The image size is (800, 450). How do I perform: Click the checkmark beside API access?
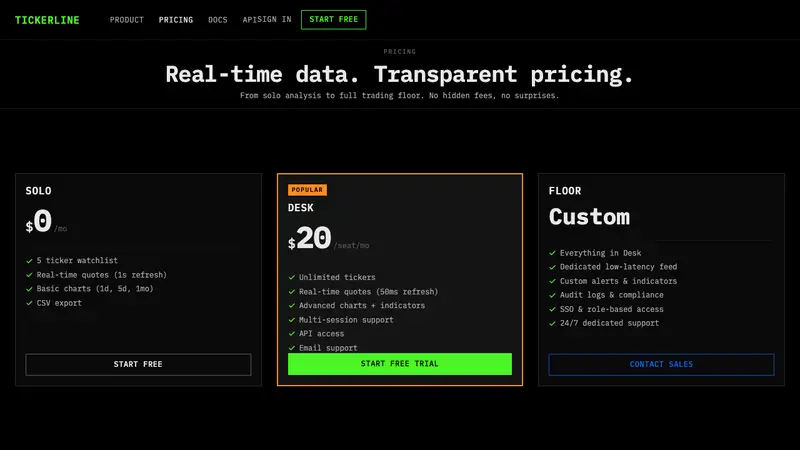point(292,334)
